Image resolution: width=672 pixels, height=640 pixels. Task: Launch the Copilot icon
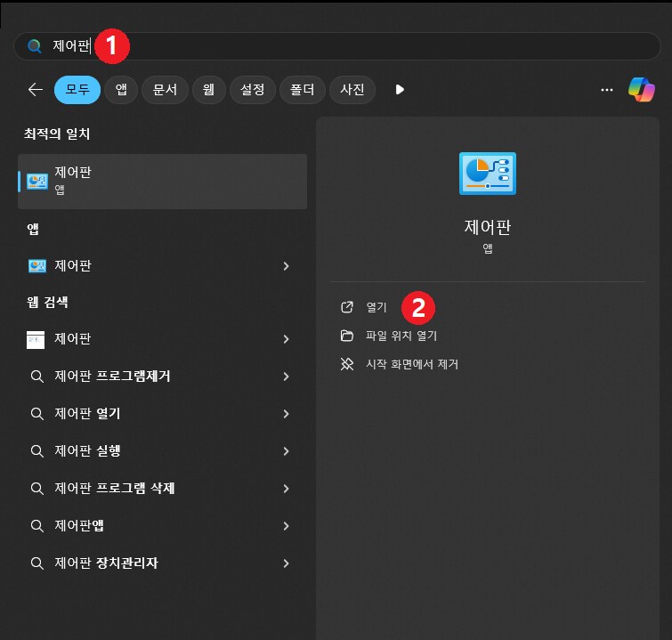(642, 90)
